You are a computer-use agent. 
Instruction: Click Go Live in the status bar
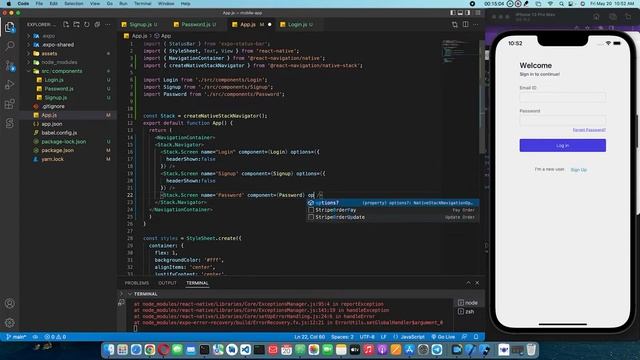(443, 337)
